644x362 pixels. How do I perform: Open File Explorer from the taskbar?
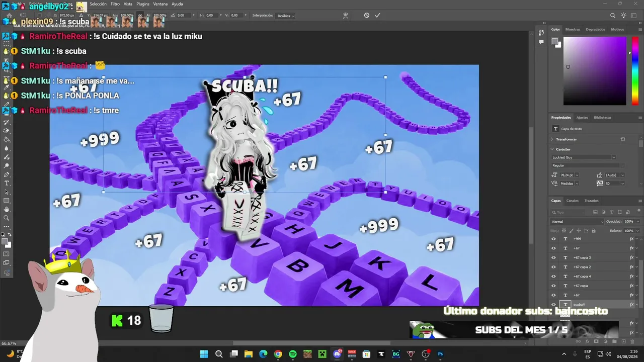tap(248, 354)
